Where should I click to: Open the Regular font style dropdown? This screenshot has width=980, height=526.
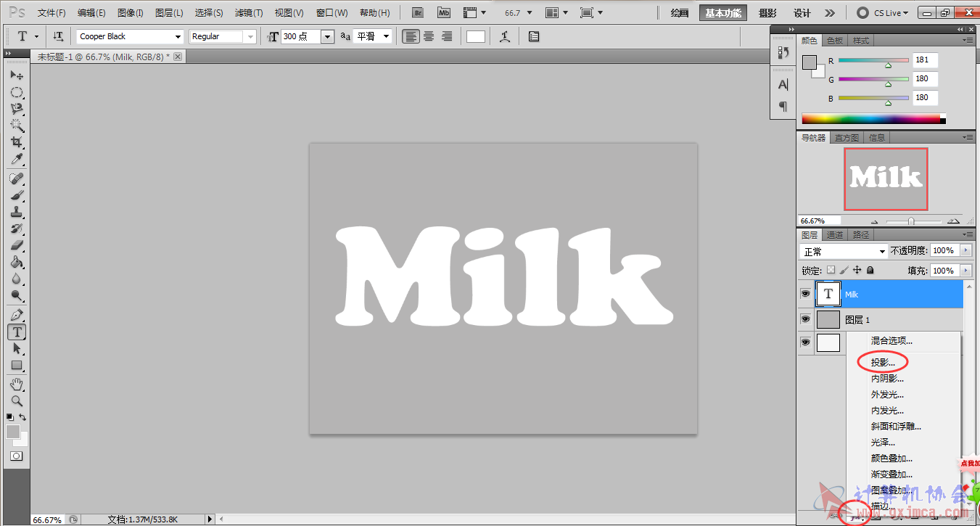point(251,36)
